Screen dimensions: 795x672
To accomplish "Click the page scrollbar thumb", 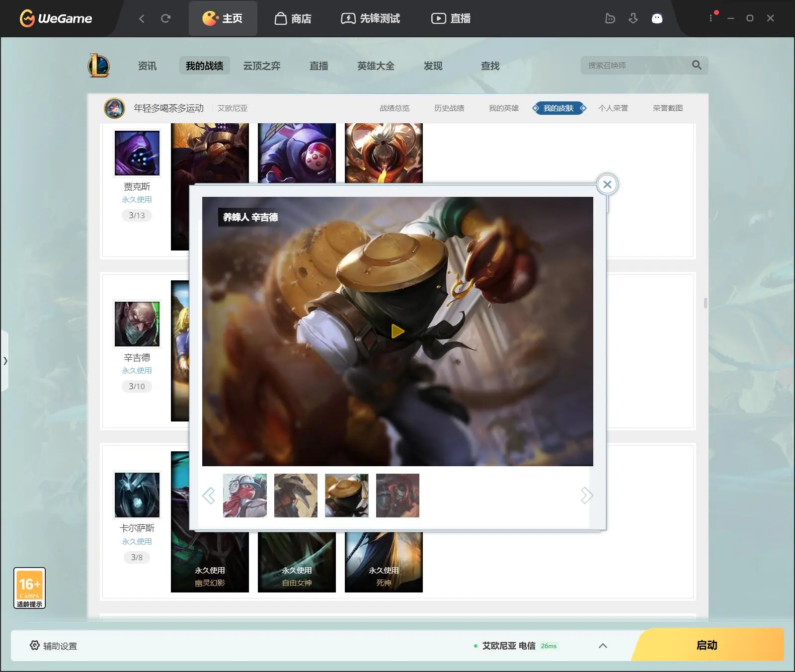I will 705,303.
